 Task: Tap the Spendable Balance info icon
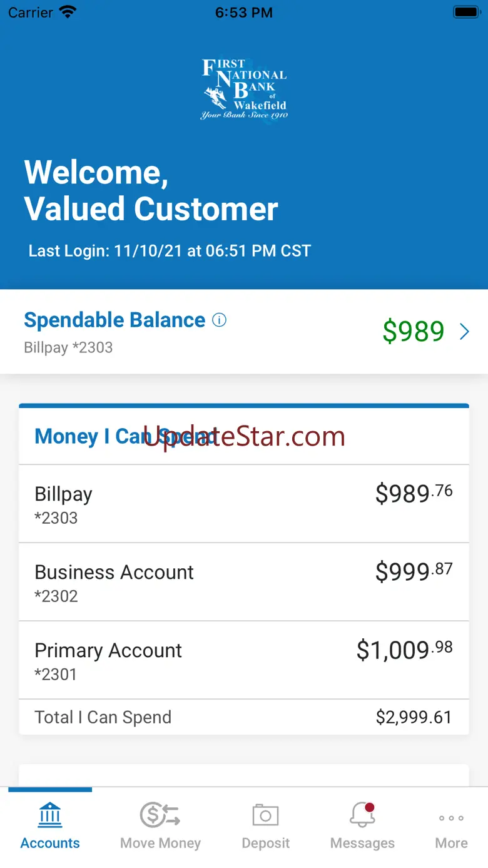click(x=219, y=320)
